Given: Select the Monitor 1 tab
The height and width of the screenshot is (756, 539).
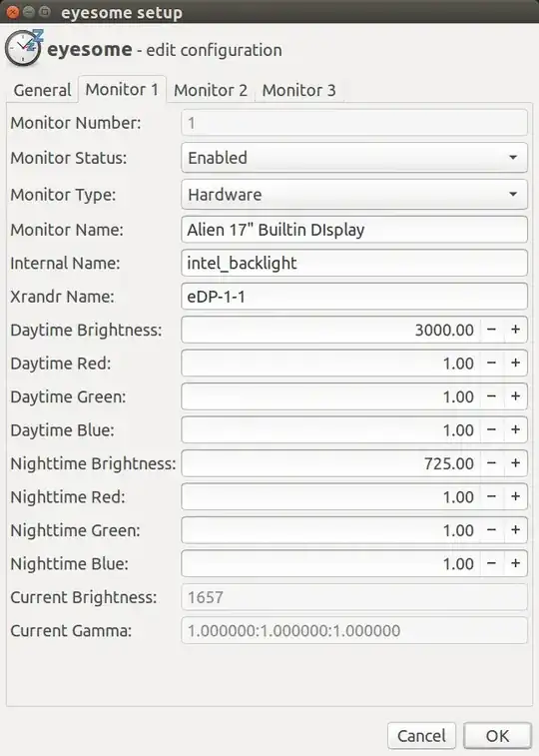Looking at the screenshot, I should [x=122, y=89].
